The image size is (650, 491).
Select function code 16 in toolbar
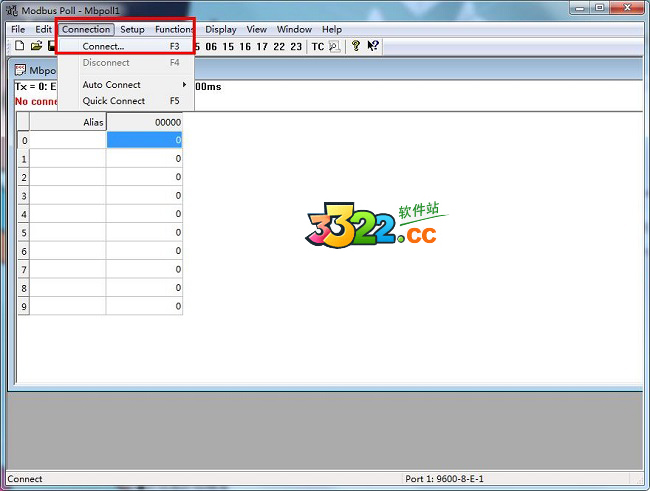pyautogui.click(x=245, y=46)
